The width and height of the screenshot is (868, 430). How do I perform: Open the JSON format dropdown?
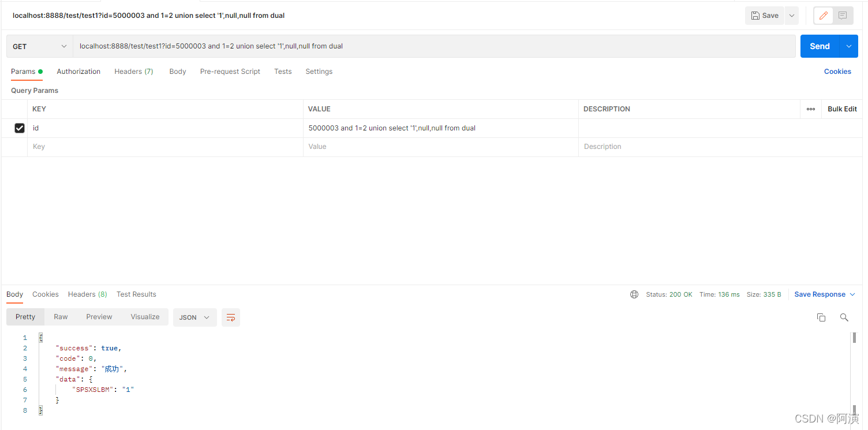195,317
